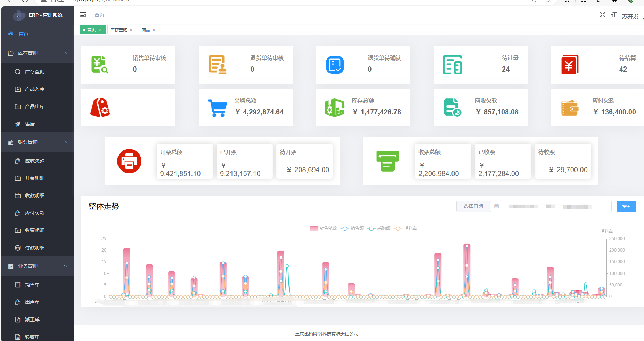Collapse the 库存管理 sidebar group
The image size is (644, 341).
point(38,53)
